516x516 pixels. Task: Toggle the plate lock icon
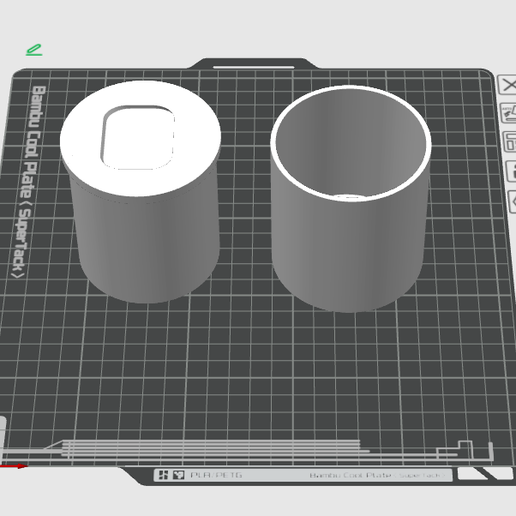click(511, 171)
